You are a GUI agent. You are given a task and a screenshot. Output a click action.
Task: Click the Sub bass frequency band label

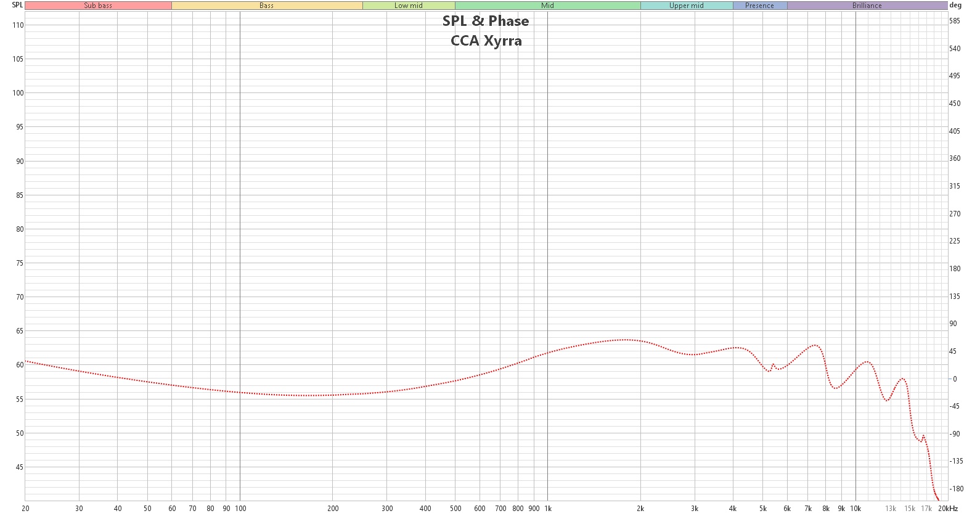coord(98,6)
